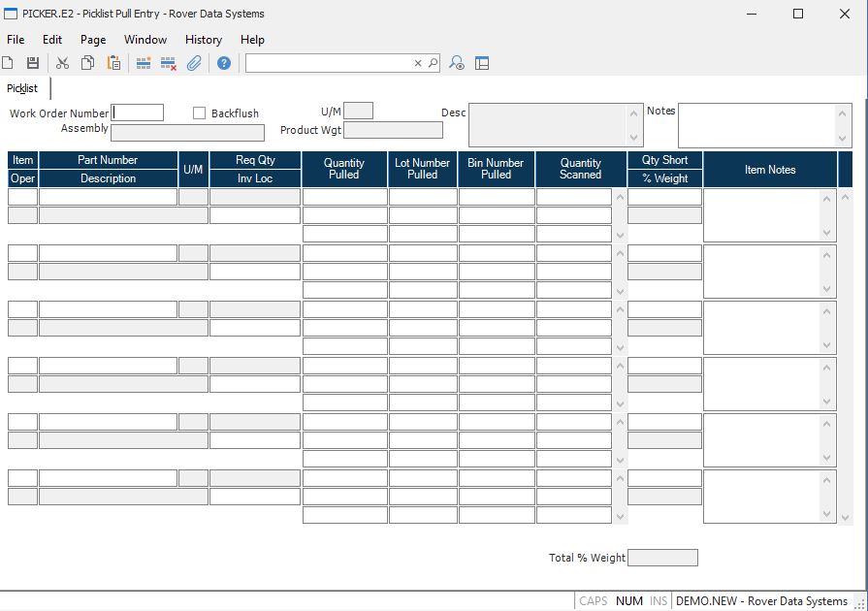The height and width of the screenshot is (611, 868).
Task: Clear the toolbar search box with X
Action: coord(418,63)
